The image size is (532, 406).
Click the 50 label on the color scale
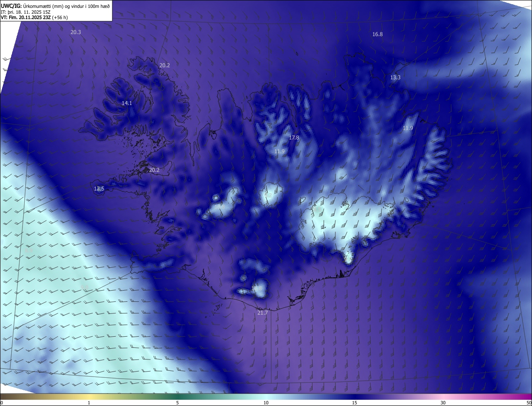[529, 403]
